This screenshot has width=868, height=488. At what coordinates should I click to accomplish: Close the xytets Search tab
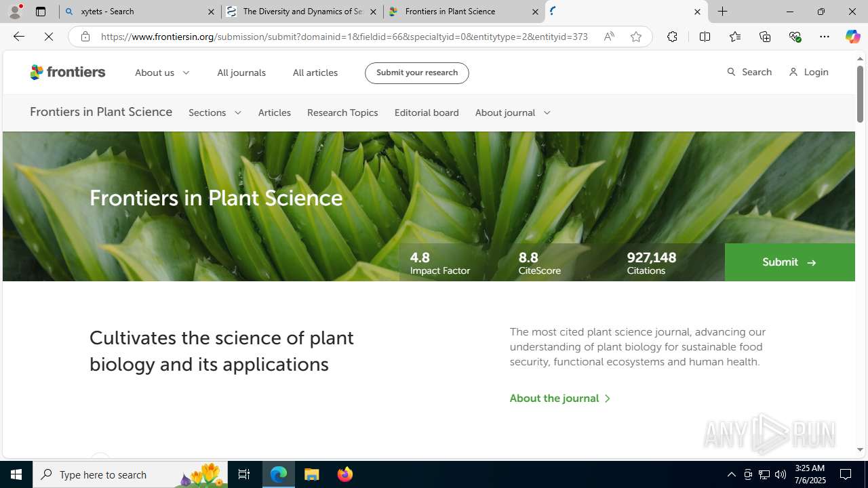point(211,12)
